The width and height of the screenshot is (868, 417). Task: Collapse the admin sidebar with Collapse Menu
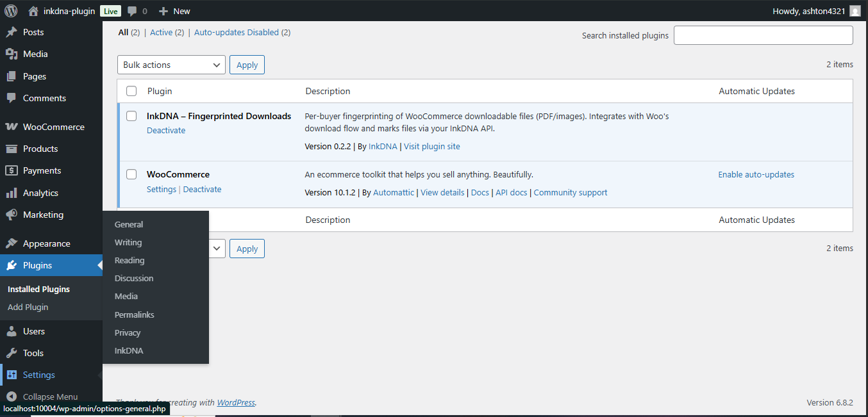[50, 397]
